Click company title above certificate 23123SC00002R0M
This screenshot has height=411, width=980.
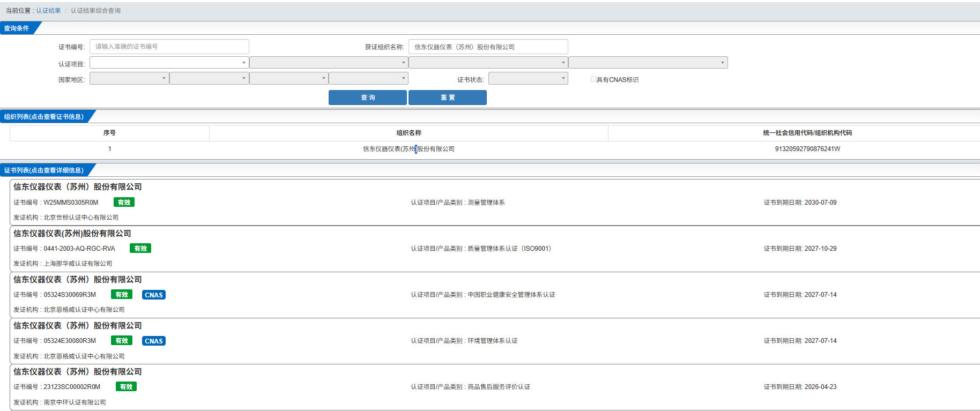(78, 372)
